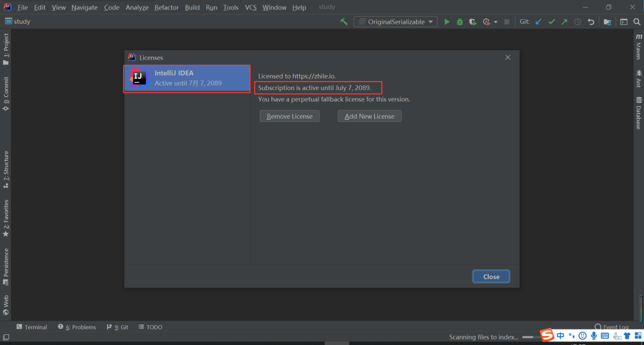Click the Sogou punctuation toggle icon
Screen dimensions: 644x345
click(x=572, y=336)
